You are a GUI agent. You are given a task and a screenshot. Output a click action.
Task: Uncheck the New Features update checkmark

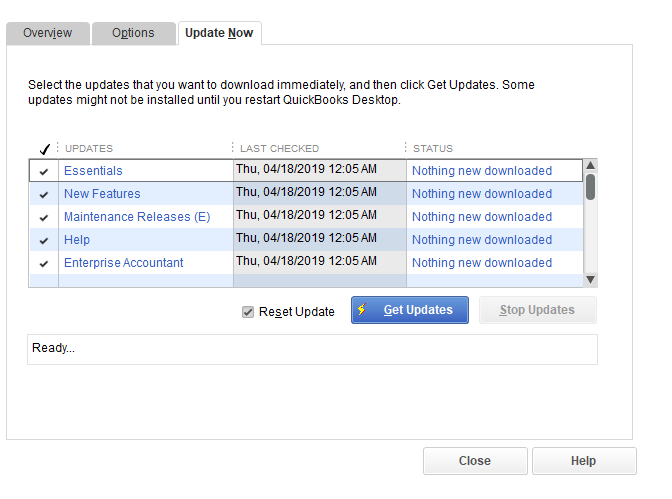click(44, 195)
